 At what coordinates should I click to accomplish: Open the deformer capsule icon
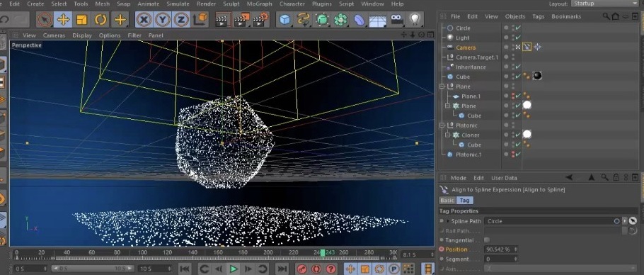359,19
